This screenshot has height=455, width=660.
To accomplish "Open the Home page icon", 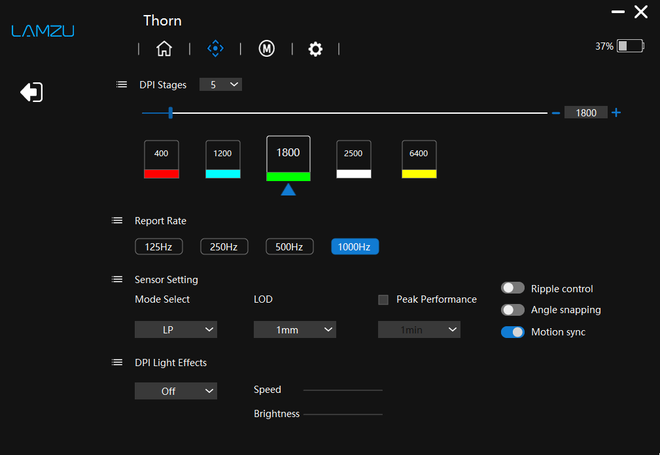I will pos(164,48).
